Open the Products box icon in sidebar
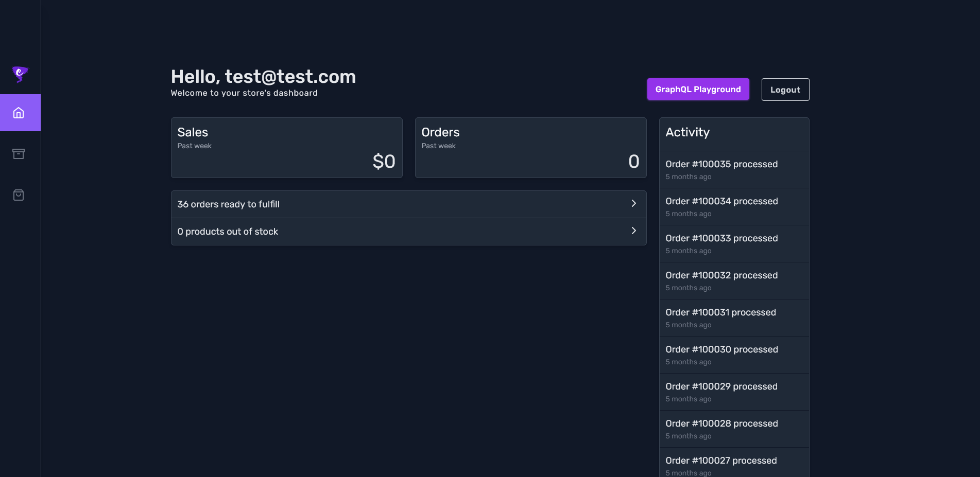This screenshot has height=477, width=980. [19, 154]
